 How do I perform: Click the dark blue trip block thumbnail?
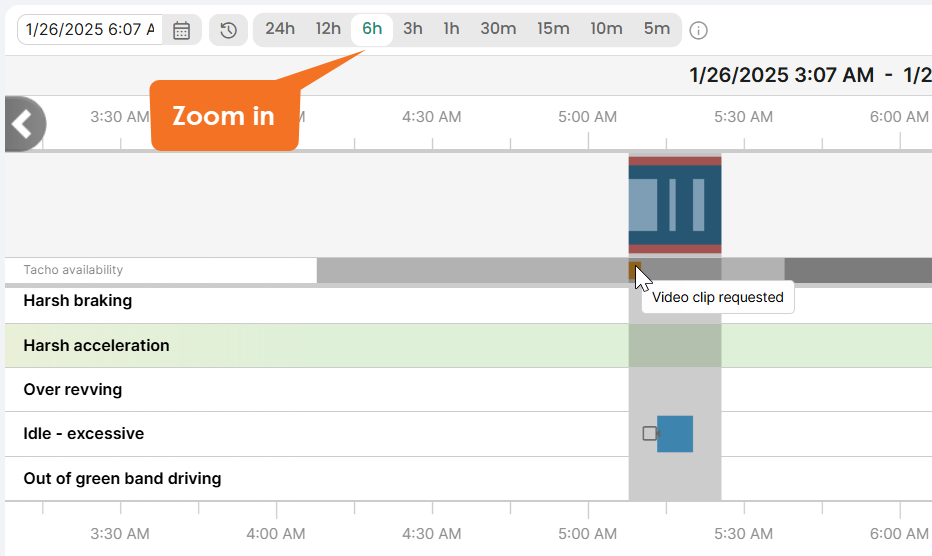tap(675, 205)
